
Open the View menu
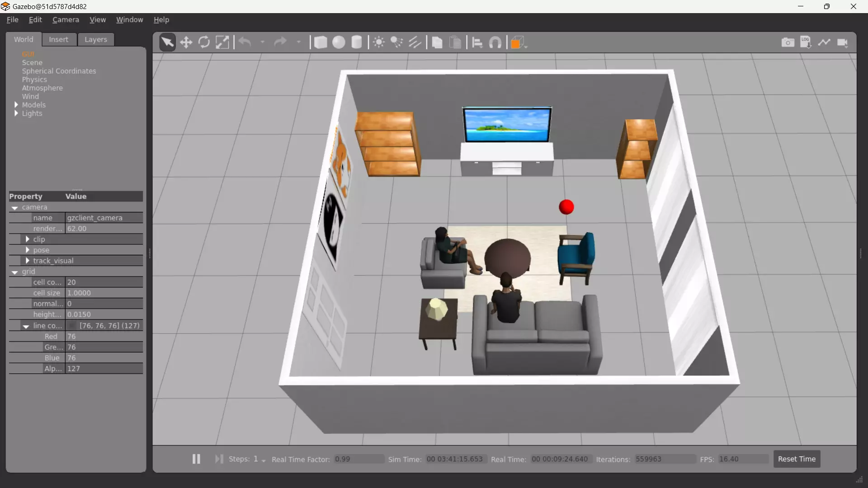coord(98,20)
